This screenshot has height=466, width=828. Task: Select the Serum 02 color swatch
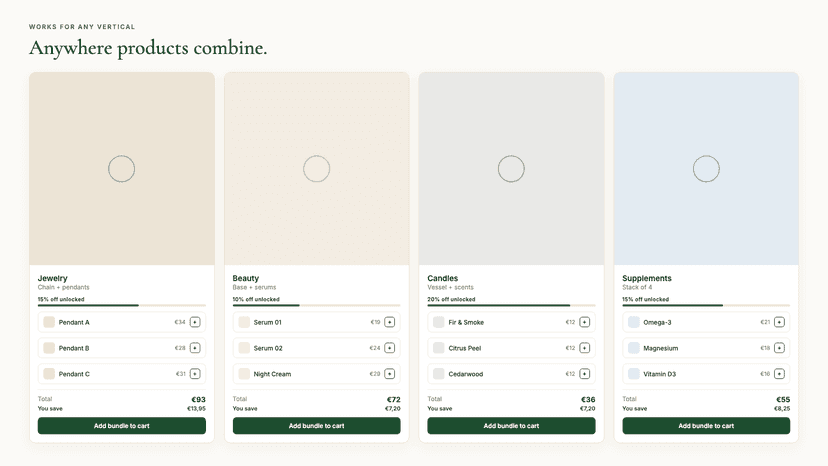tap(244, 348)
